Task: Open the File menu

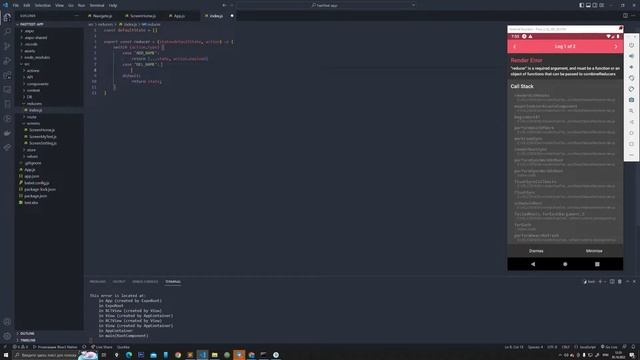Action: coord(16,5)
